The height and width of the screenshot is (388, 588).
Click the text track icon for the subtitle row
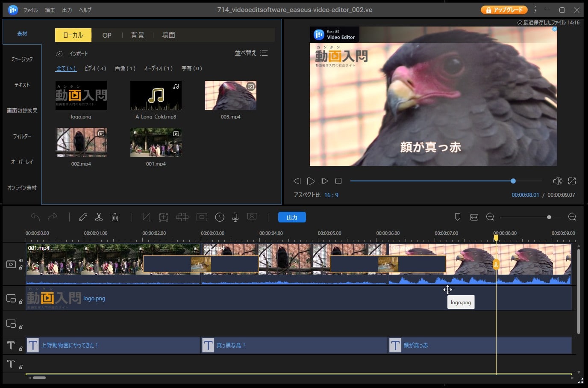click(x=11, y=345)
